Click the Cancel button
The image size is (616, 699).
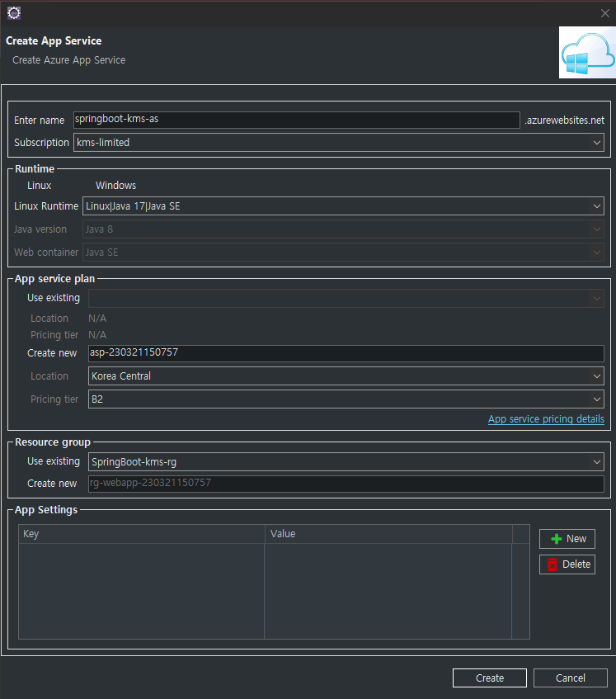(570, 678)
